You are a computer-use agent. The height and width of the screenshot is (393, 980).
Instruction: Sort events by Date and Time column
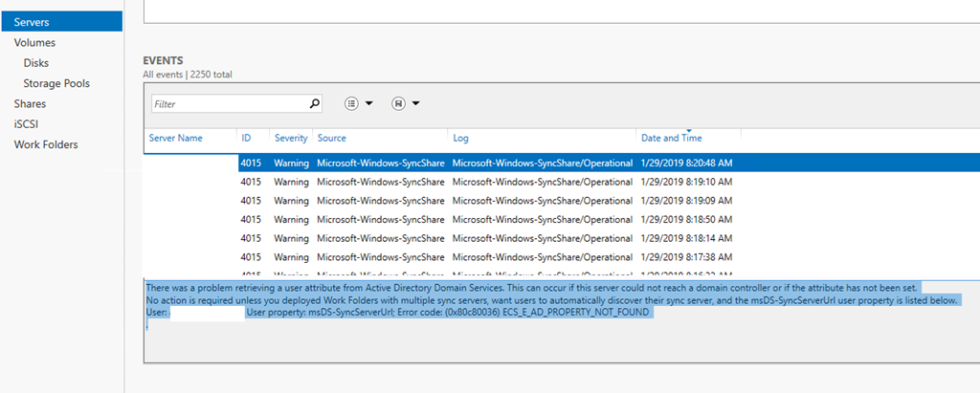click(671, 138)
